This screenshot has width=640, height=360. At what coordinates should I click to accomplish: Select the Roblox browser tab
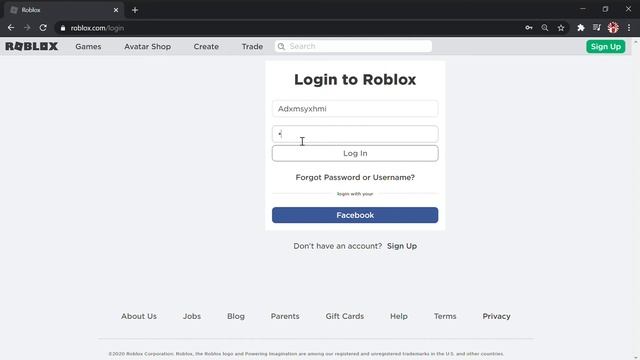click(63, 10)
